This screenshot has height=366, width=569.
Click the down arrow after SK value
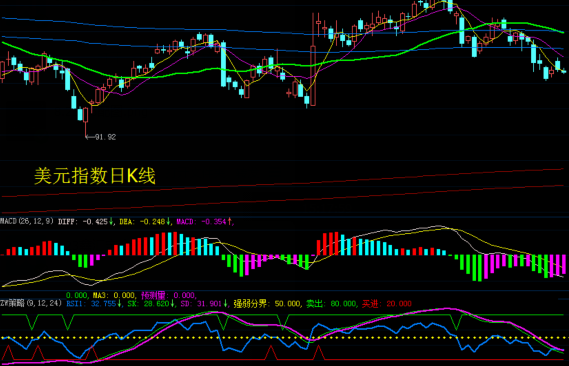point(172,303)
